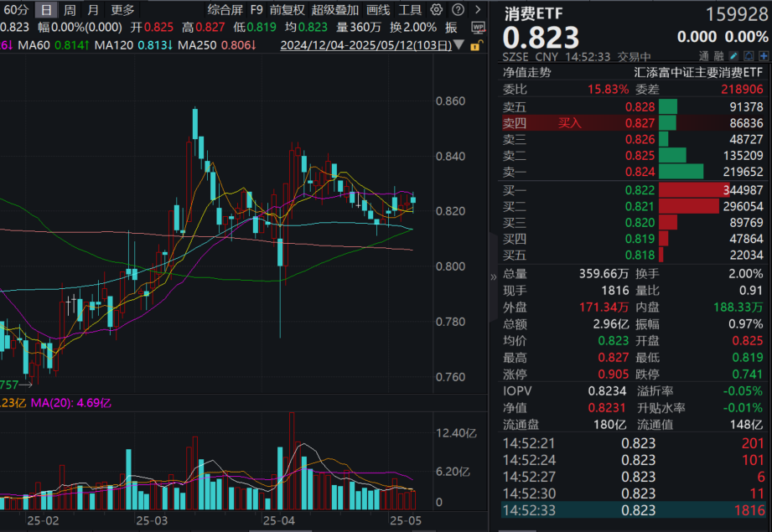The width and height of the screenshot is (772, 532).
Task: Open the settings gear icon
Action: pos(435,9)
